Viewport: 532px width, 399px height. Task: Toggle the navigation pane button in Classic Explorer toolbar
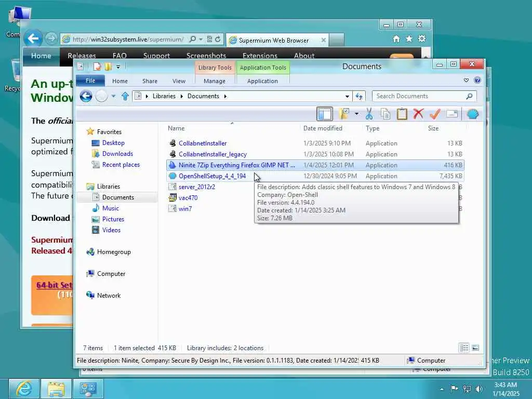324,114
